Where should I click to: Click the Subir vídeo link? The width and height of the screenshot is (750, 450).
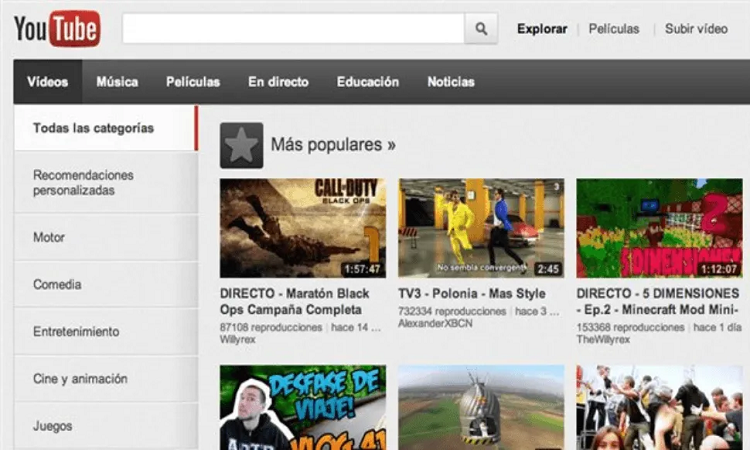click(696, 29)
